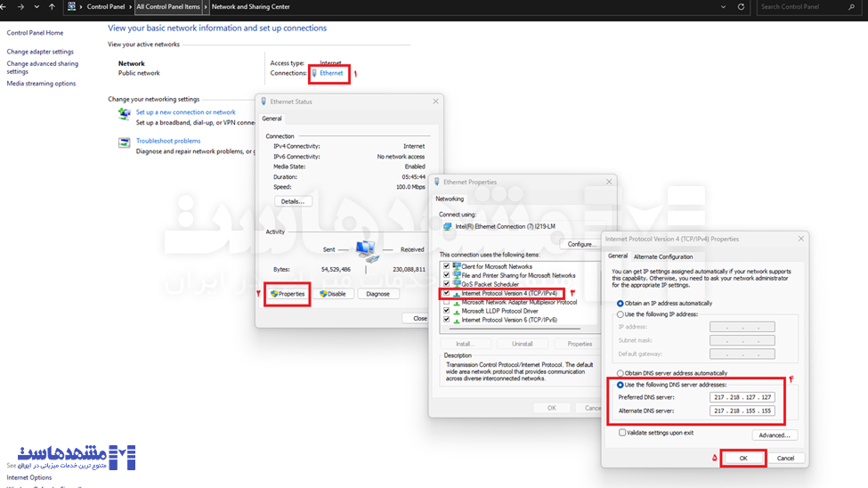Image resolution: width=868 pixels, height=488 pixels.
Task: Go forward with the navigation arrow
Action: (x=20, y=6)
